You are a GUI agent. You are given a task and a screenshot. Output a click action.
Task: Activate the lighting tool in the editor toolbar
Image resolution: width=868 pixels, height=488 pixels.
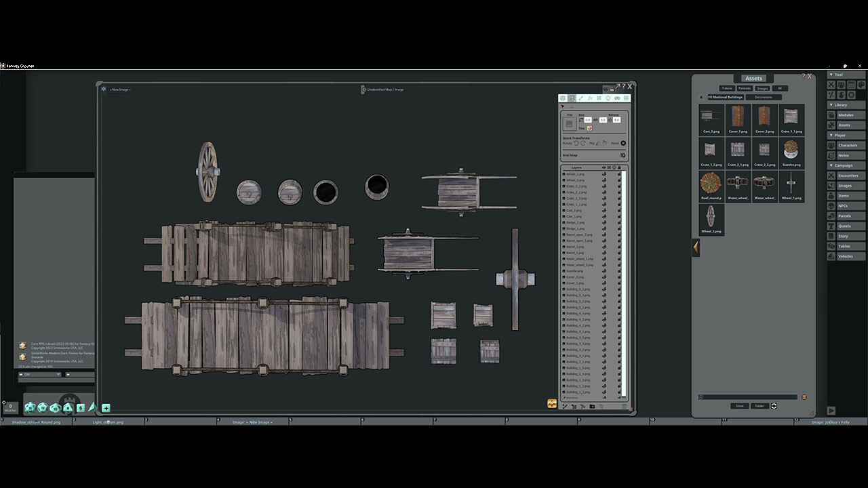[608, 98]
